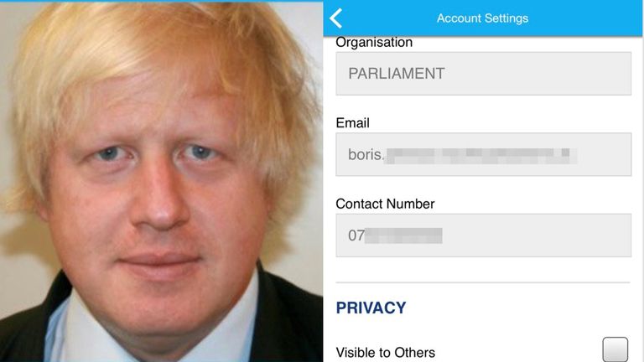Click the pixelated part of the phone number
Image resolution: width=644 pixels, height=362 pixels.
403,235
